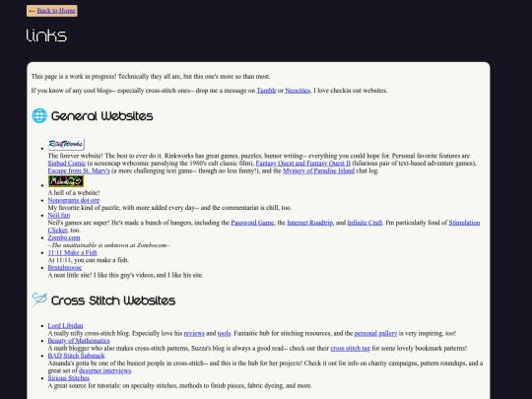The image size is (532, 399).
Task: Visit BAD Stitch Substack link
Action: pos(76,356)
